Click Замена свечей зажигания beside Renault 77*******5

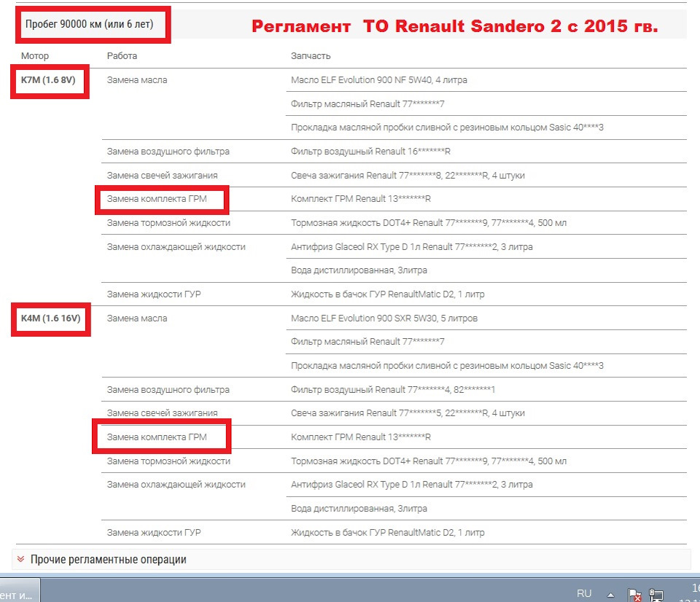pos(162,413)
